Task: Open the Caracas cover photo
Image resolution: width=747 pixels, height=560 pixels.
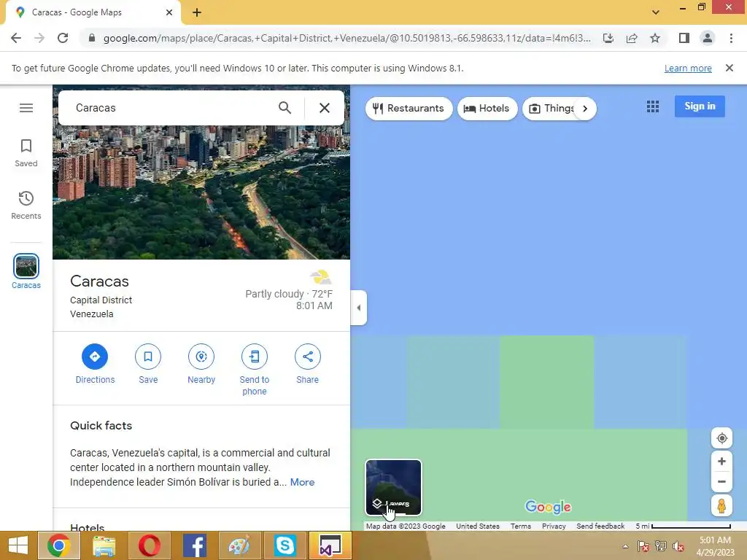Action: pyautogui.click(x=201, y=192)
